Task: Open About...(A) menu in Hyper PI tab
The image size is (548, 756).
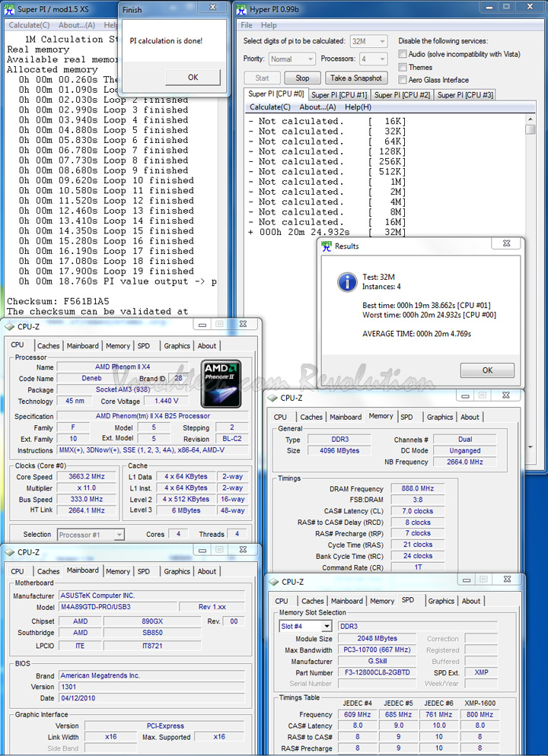Action: tap(317, 107)
